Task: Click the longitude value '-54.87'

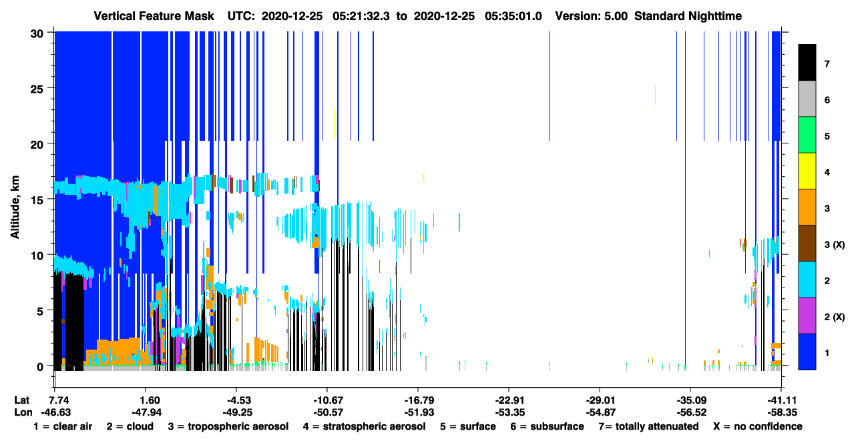Action: 600,412
